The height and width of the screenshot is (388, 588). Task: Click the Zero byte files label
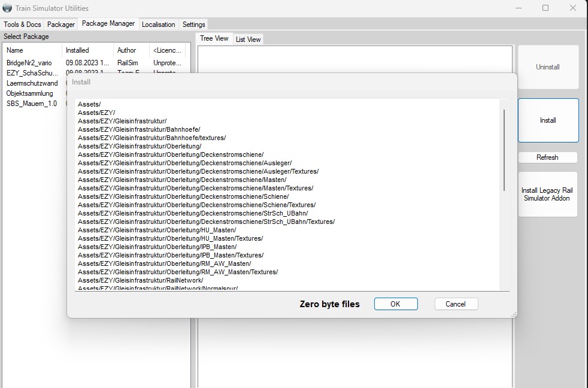click(x=329, y=304)
